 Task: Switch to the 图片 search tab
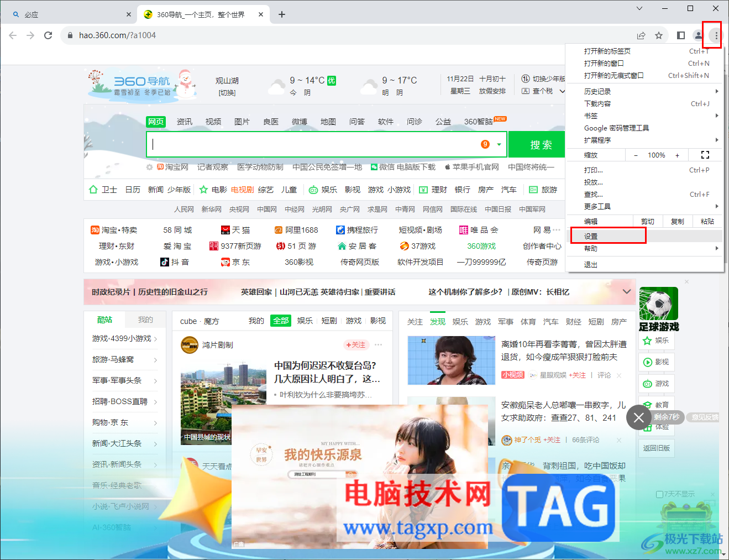(x=242, y=122)
